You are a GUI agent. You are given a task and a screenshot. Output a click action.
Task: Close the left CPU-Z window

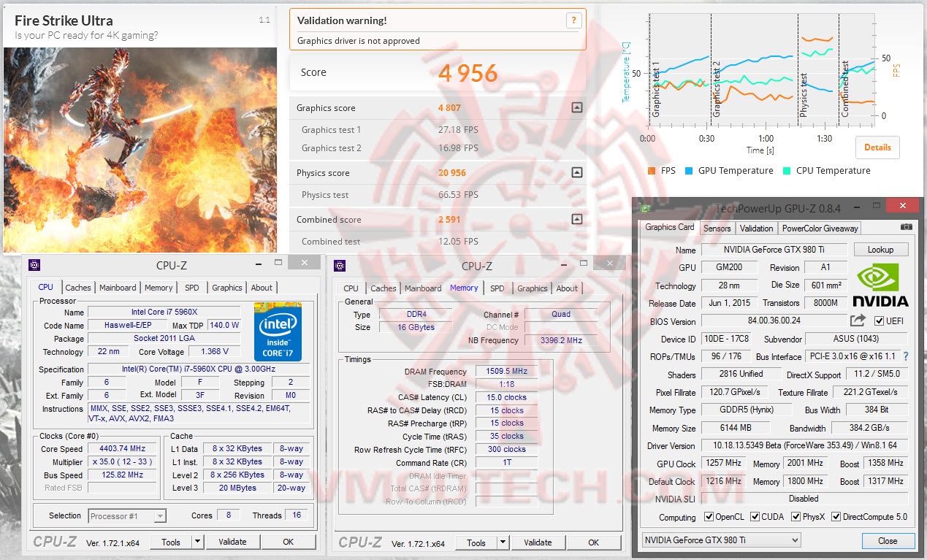coord(303,262)
